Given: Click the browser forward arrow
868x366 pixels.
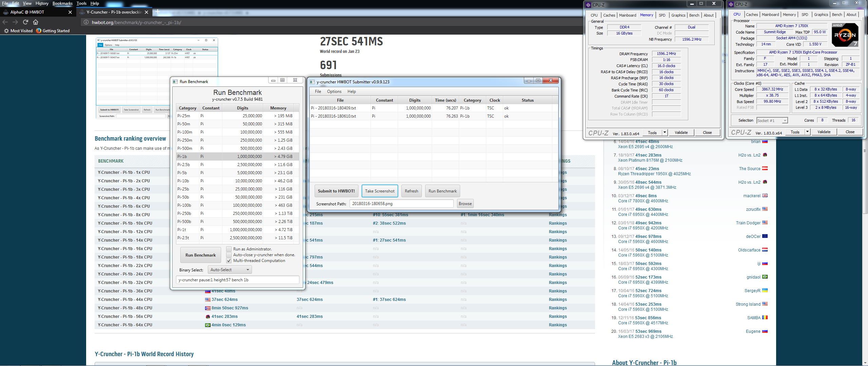Looking at the screenshot, I should (x=15, y=22).
